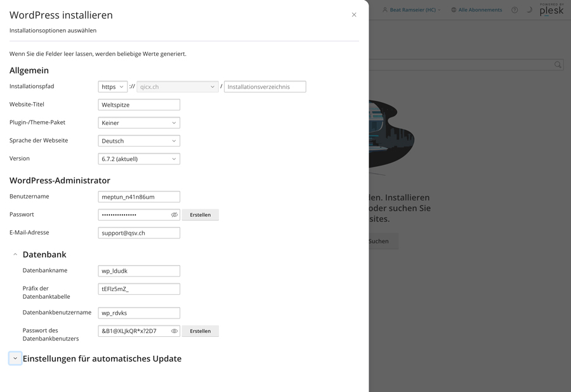Open the Plugin-/Theme-Paket dropdown
Image resolution: width=571 pixels, height=392 pixels.
(x=139, y=123)
